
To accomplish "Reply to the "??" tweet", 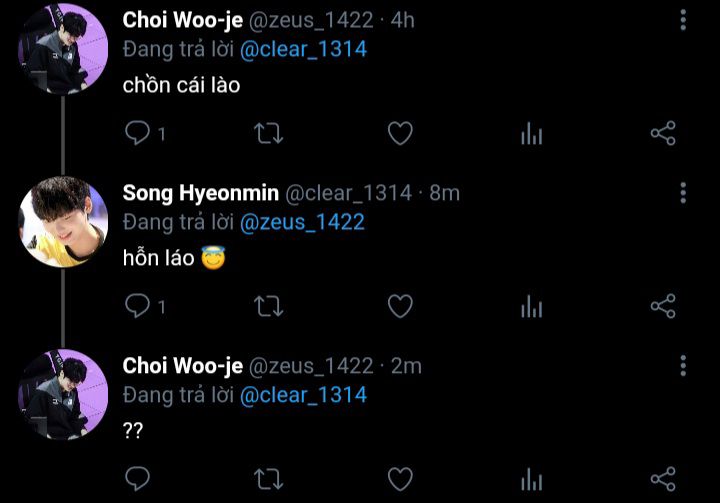I will (137, 479).
